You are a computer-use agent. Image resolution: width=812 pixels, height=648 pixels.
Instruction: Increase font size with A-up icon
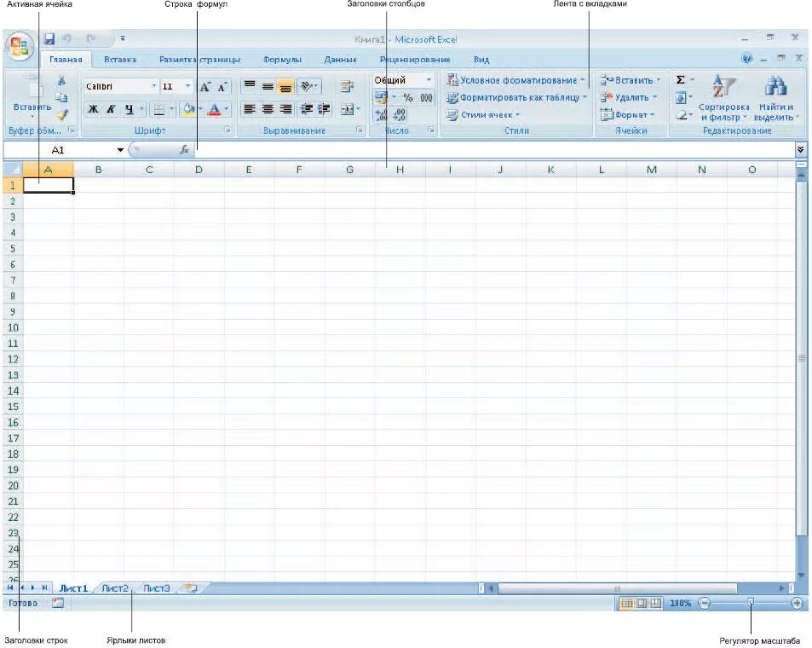point(205,87)
